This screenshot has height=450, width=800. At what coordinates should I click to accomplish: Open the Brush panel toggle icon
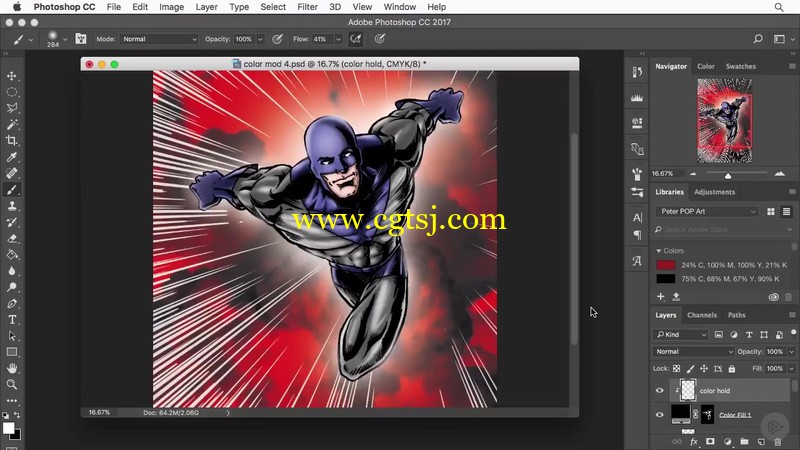[x=81, y=39]
